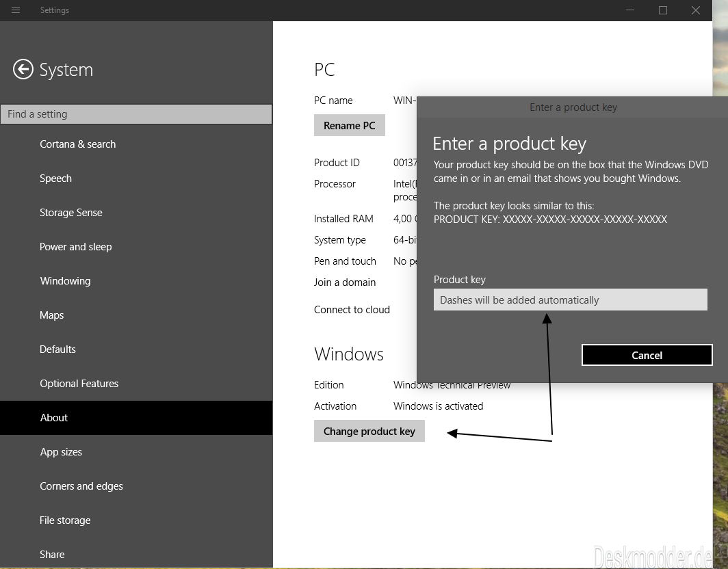Click the Activation label

tap(335, 406)
